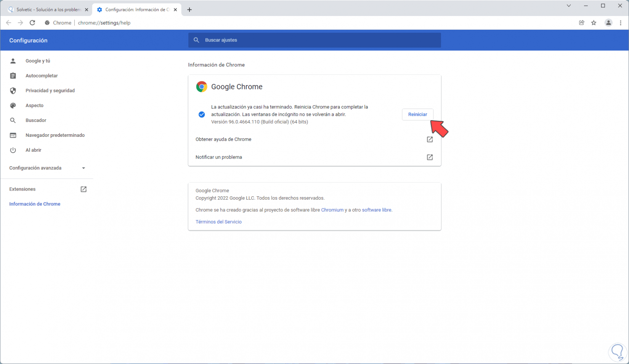This screenshot has height=364, width=629.
Task: Switch to the Solvetic tab
Action: click(48, 10)
